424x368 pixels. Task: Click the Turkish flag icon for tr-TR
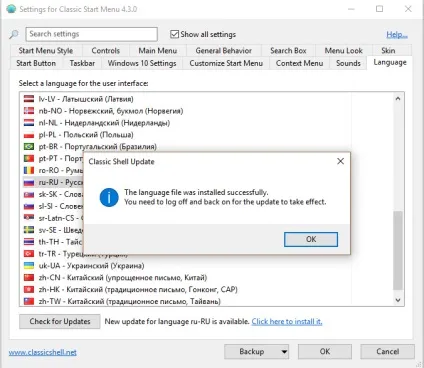(x=29, y=254)
